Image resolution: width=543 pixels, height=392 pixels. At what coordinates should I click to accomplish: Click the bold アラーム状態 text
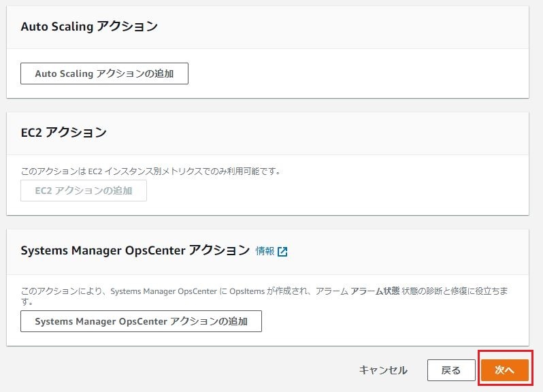375,291
